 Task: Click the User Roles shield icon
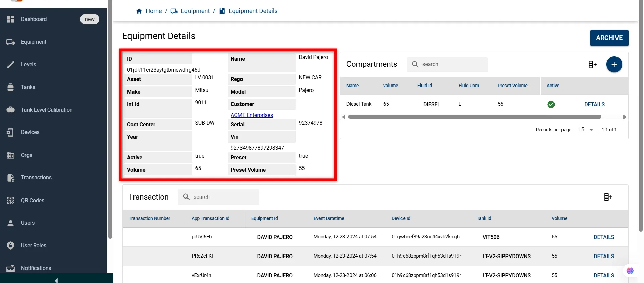(x=11, y=245)
